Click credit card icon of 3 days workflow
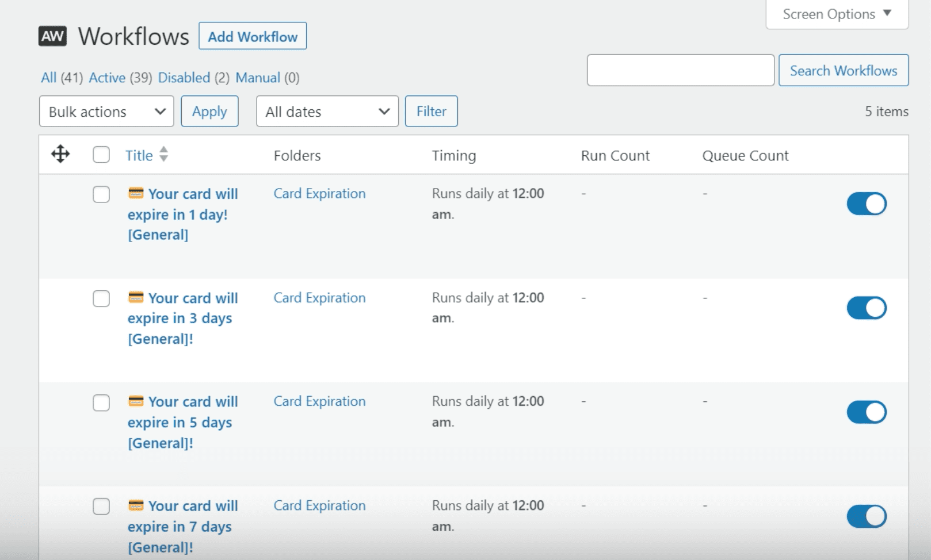This screenshot has width=931, height=560. coord(136,297)
